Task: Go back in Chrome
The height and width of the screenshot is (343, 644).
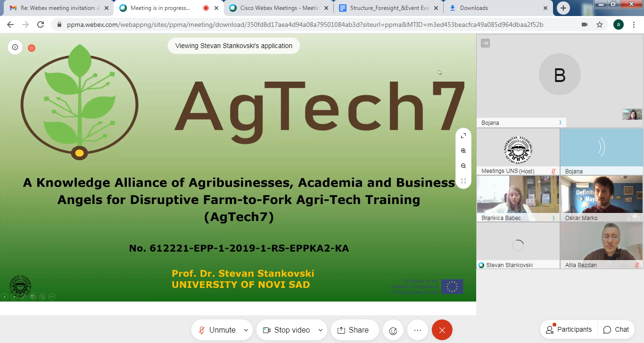Action: (10, 24)
